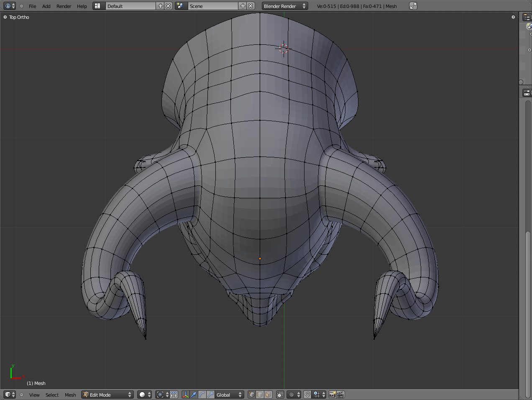Viewport: 532px width, 400px height.
Task: Delete the current Scene with X button
Action: click(x=251, y=6)
